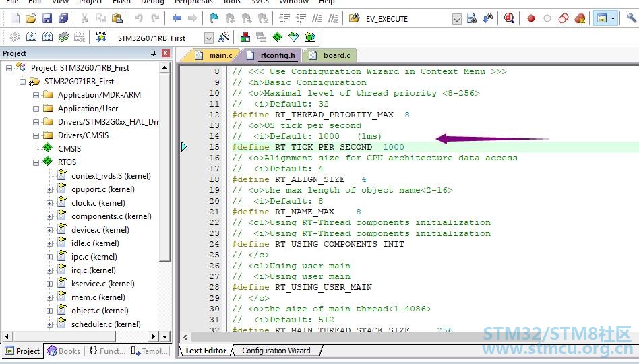The image size is (639, 364).
Task: Open the EV_EXECUTE find dropdown arrow
Action: point(457,19)
